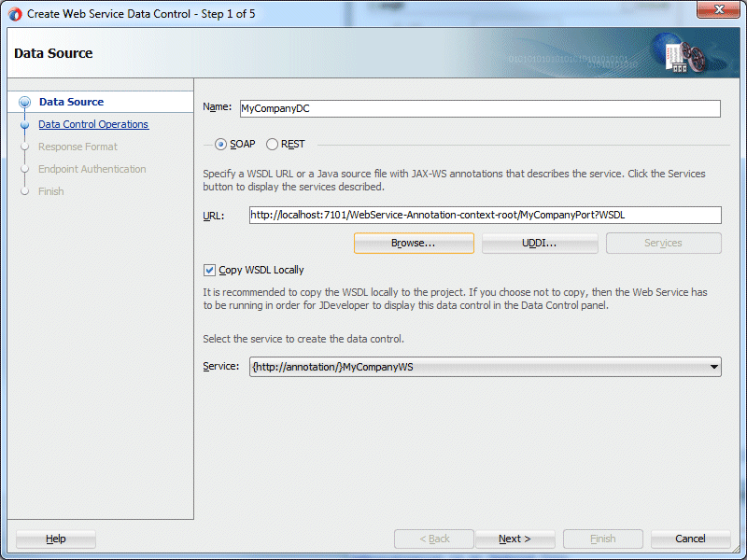Viewport: 747px width, 560px height.
Task: Select the Data Source wizard step
Action: pyautogui.click(x=72, y=102)
